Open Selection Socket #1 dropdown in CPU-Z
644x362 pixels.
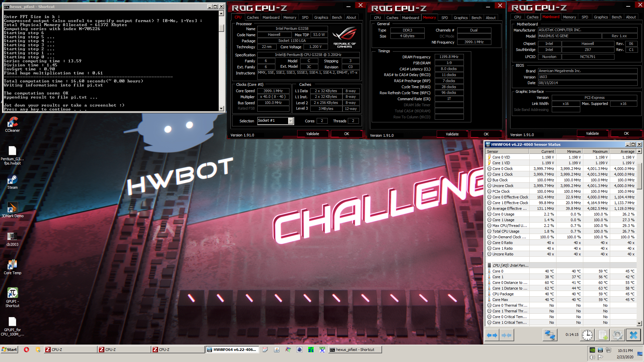pyautogui.click(x=290, y=121)
